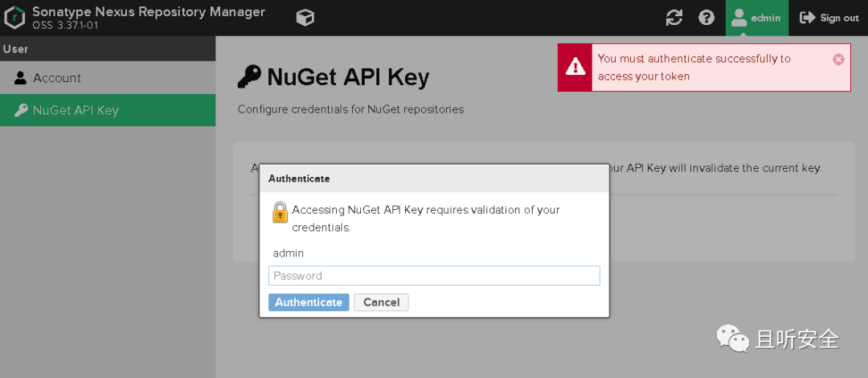
Task: Click the error message text in notification
Action: tap(694, 67)
